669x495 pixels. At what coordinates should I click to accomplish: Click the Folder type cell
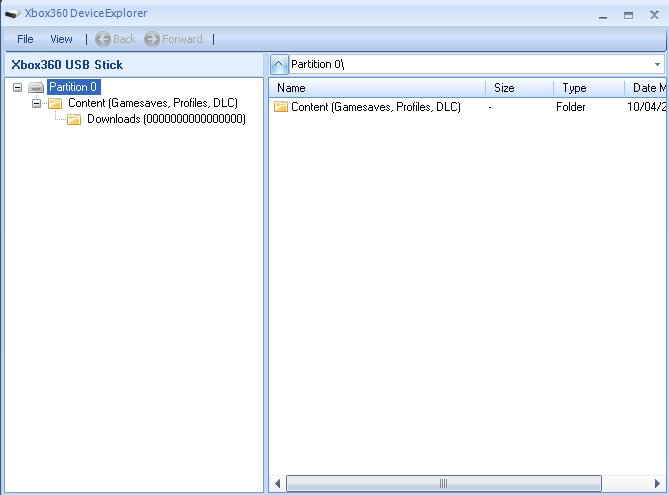570,107
